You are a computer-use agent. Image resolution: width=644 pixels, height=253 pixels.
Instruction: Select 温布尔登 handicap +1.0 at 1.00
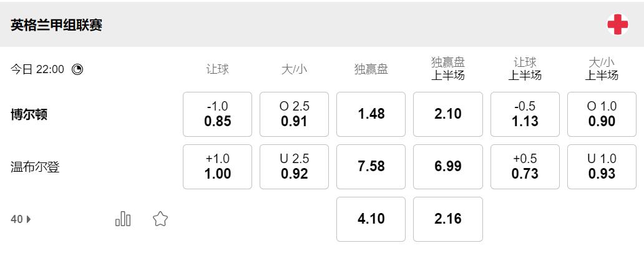click(x=217, y=167)
